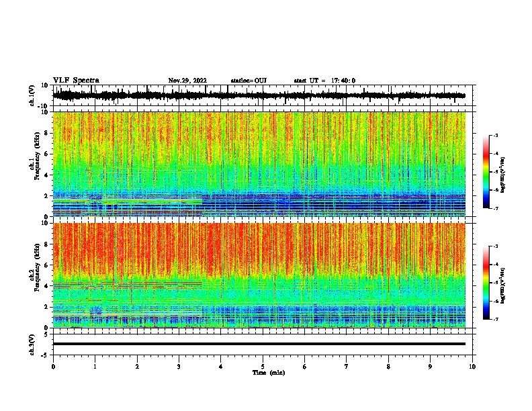Click the "-7" tick on ch.1 colorbar
The height and width of the screenshot is (411, 532).
tap(495, 208)
